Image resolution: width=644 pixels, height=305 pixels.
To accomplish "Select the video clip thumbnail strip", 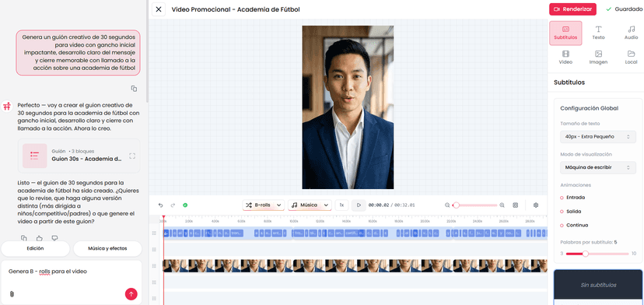I will [x=355, y=266].
